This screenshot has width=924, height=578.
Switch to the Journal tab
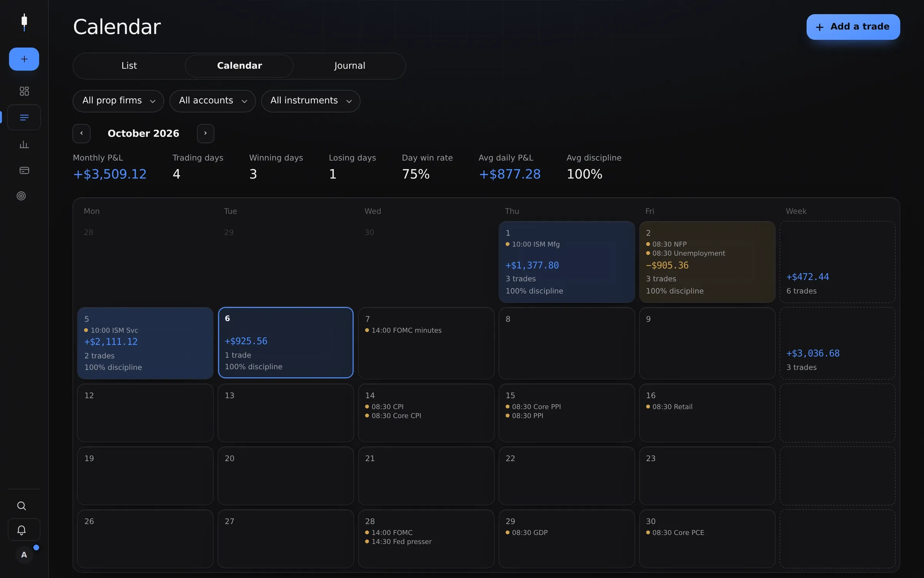click(x=350, y=66)
